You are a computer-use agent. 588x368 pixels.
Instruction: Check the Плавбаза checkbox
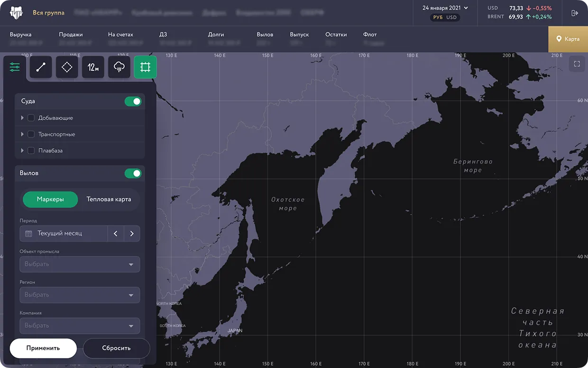(31, 151)
